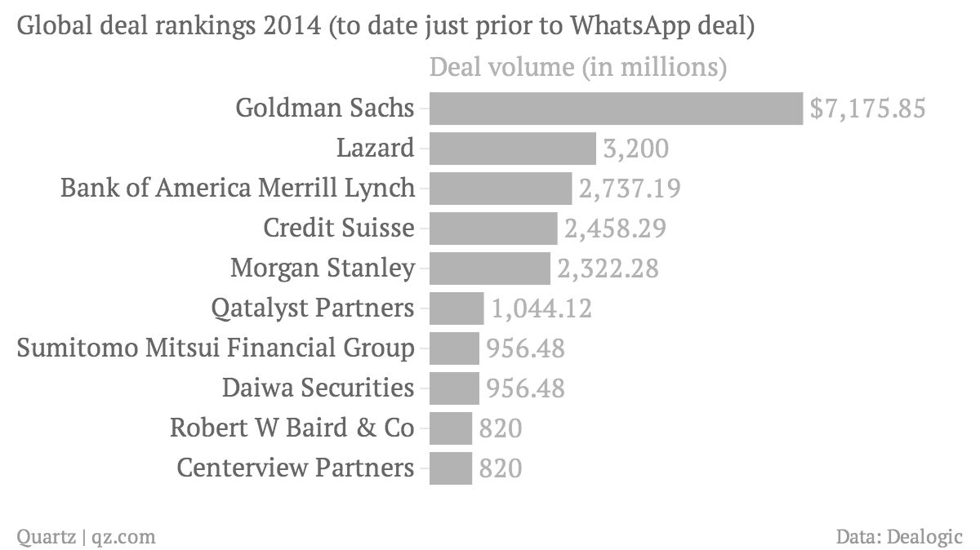The width and height of the screenshot is (980, 550).
Task: Select the Lazard bar
Action: pos(513,149)
